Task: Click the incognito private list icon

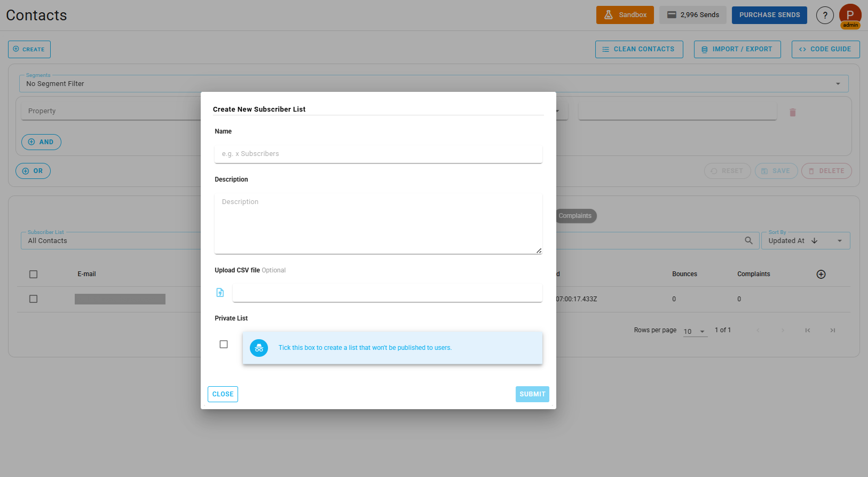Action: tap(259, 348)
